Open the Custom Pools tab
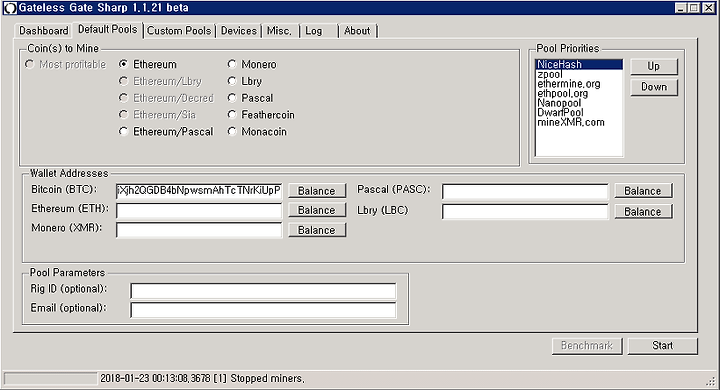 pyautogui.click(x=179, y=31)
